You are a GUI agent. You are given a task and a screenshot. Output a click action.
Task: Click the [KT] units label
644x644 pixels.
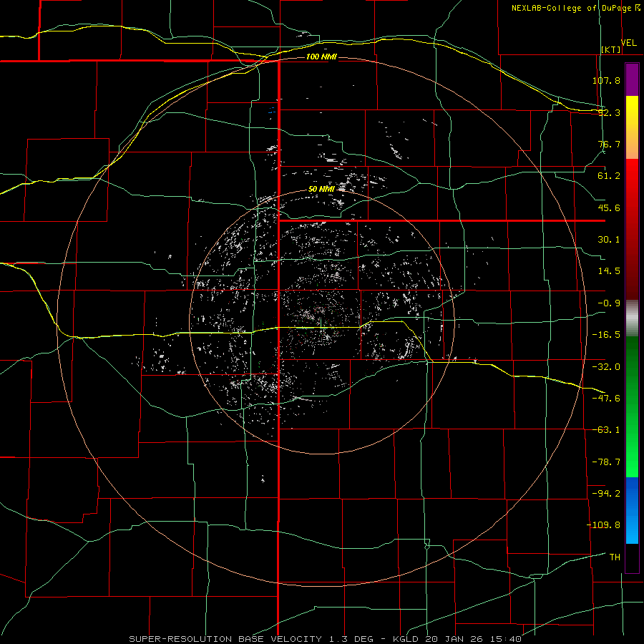pos(611,49)
